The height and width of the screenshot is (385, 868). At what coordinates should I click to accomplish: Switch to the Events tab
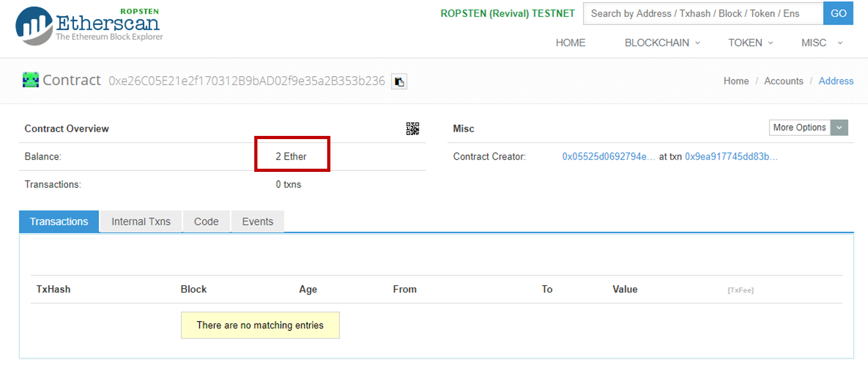point(257,222)
